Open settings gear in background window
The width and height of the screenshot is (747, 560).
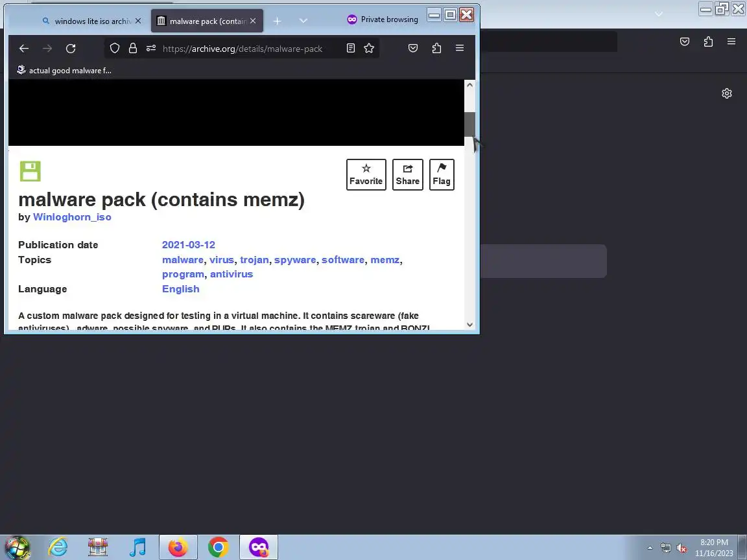pyautogui.click(x=726, y=93)
